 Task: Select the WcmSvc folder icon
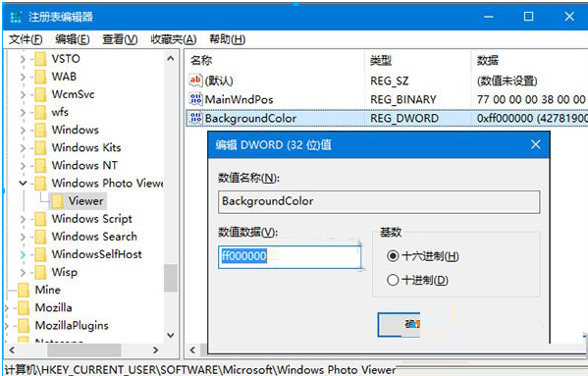tap(40, 94)
